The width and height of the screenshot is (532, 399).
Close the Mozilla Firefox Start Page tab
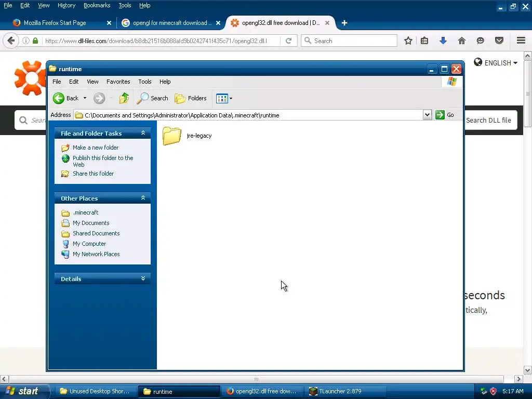tap(109, 23)
